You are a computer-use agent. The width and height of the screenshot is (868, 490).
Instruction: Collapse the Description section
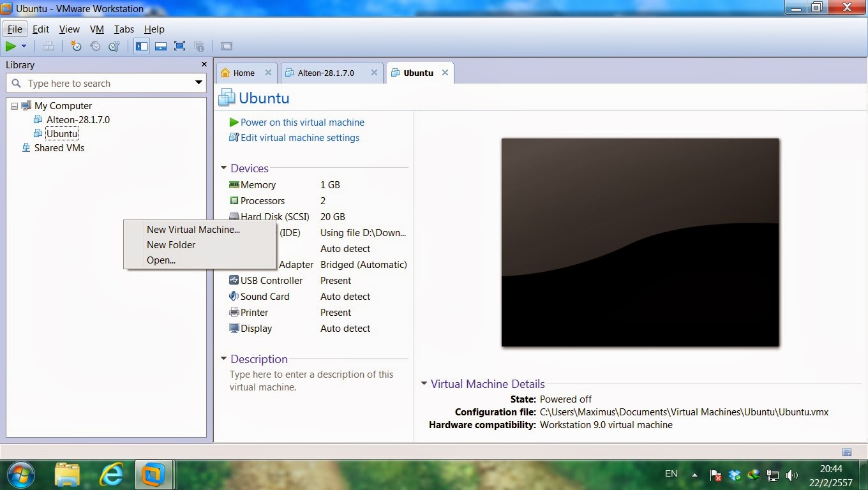point(223,359)
